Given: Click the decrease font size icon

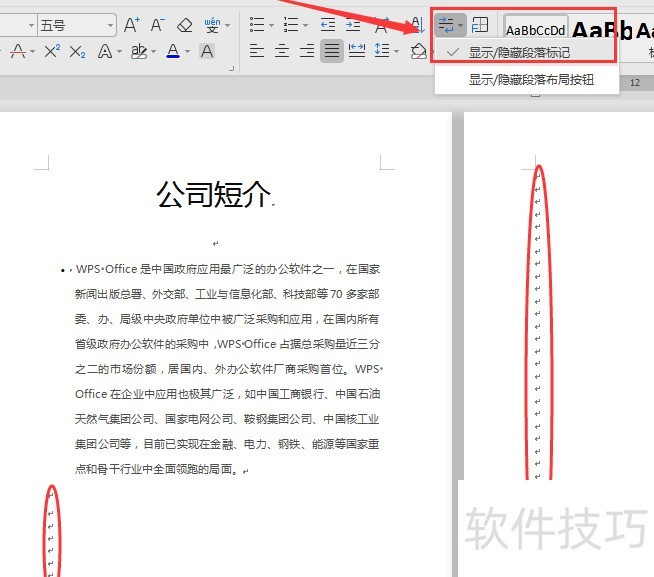Looking at the screenshot, I should point(157,25).
